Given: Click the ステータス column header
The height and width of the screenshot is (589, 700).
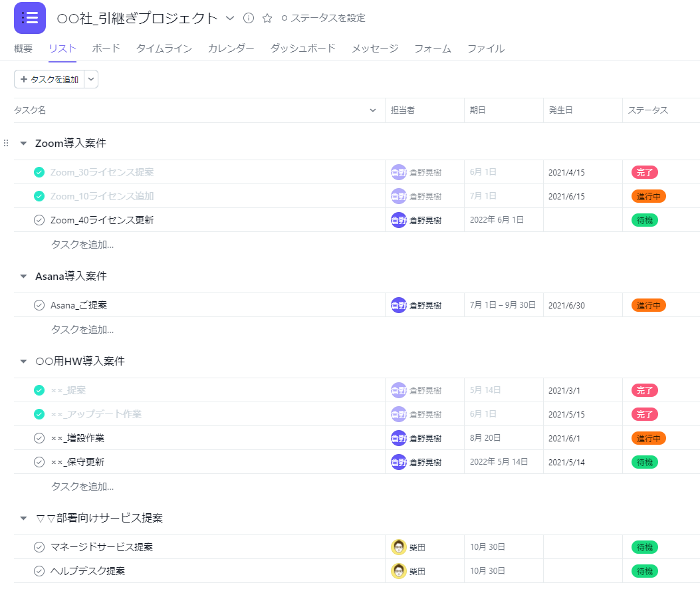Looking at the screenshot, I should (661, 111).
